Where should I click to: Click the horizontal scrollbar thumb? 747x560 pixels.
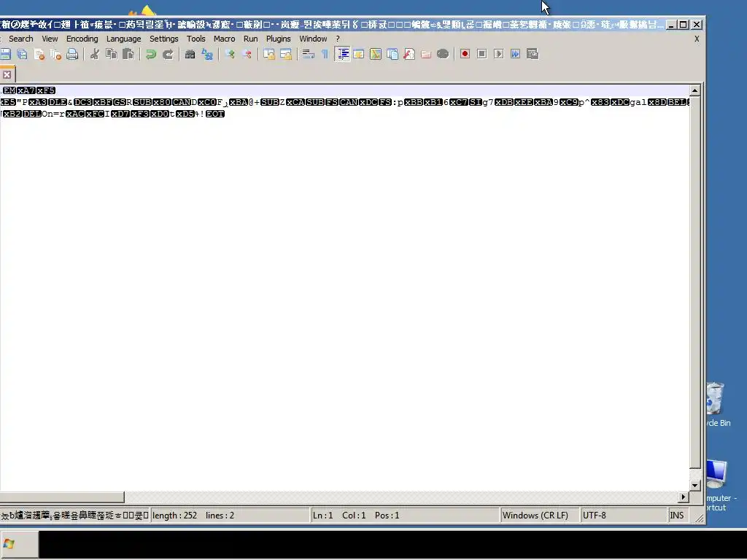tap(62, 497)
